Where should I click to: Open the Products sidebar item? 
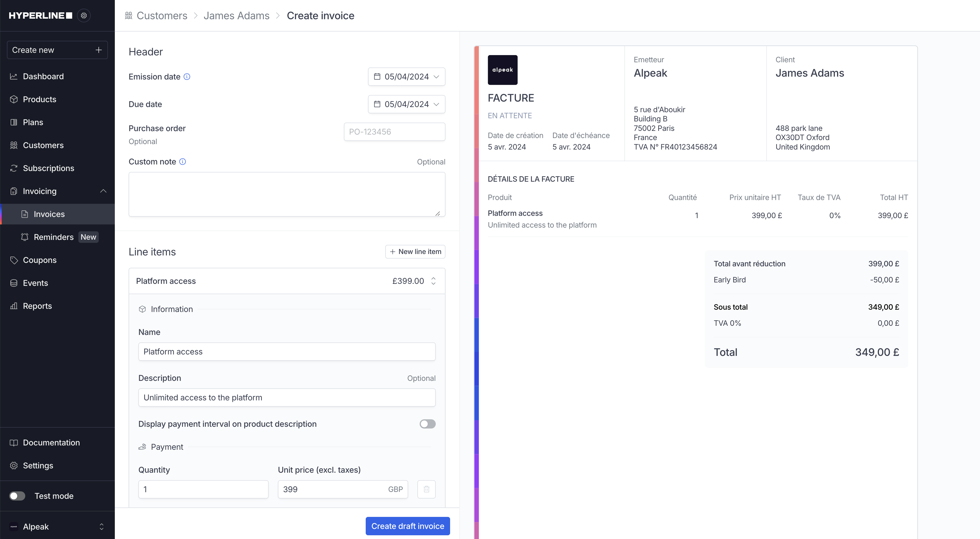39,99
